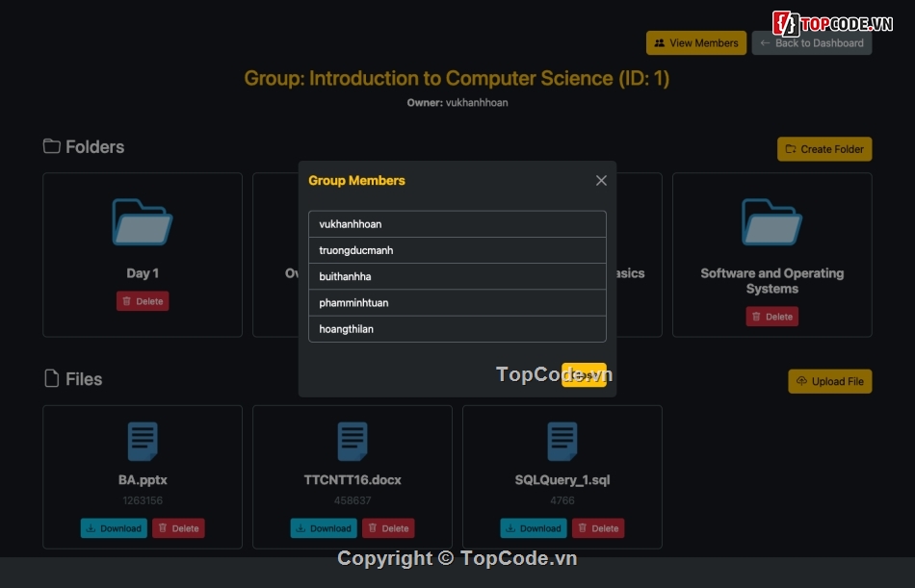Image resolution: width=915 pixels, height=588 pixels.
Task: Download the TTCNTT16.docx file
Action: click(x=324, y=528)
